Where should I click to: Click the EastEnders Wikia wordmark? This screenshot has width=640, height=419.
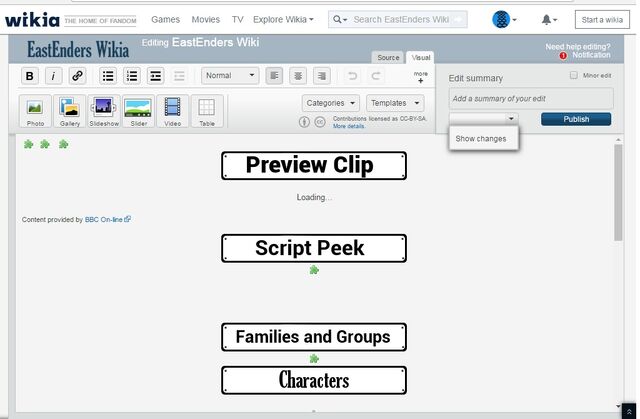tap(78, 49)
